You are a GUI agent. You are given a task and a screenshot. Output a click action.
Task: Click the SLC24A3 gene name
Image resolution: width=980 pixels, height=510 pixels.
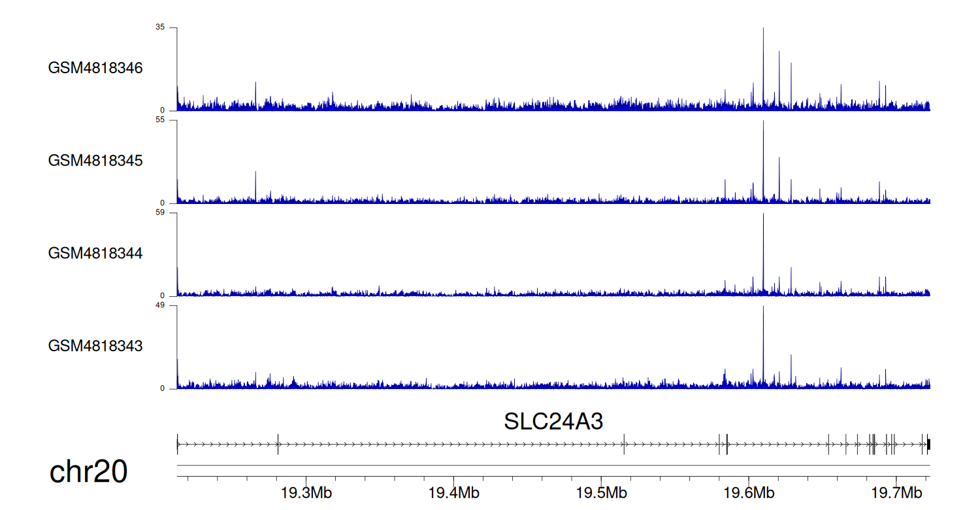553,422
